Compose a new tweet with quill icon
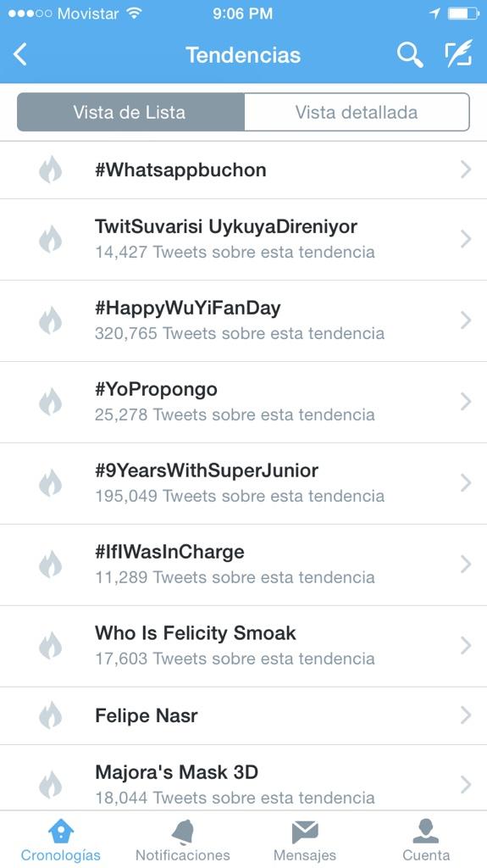 (459, 53)
